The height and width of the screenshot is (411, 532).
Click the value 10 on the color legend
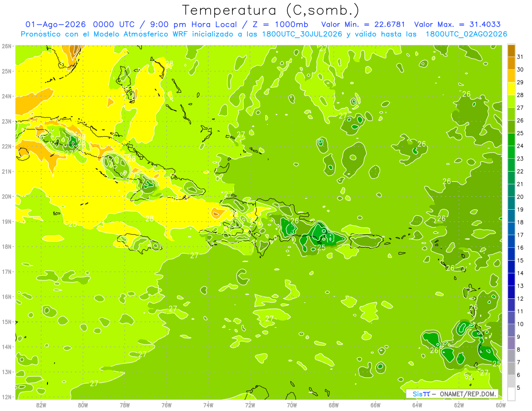click(520, 324)
